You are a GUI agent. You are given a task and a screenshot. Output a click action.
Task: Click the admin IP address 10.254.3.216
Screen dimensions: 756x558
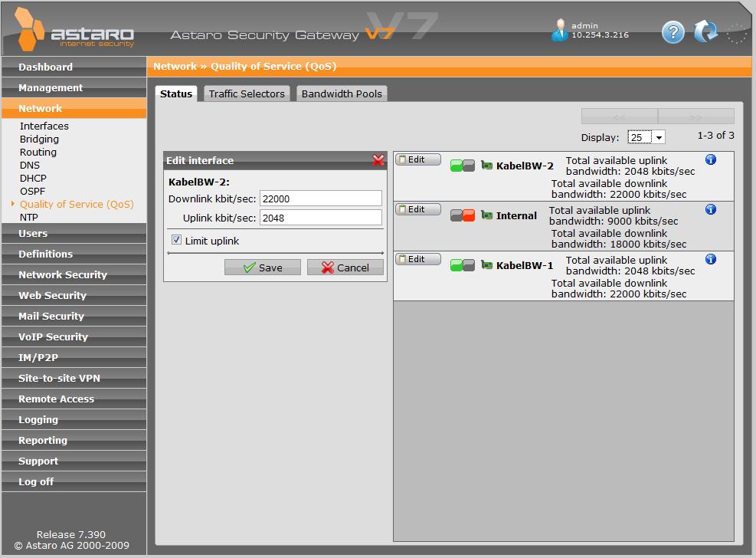(x=600, y=35)
